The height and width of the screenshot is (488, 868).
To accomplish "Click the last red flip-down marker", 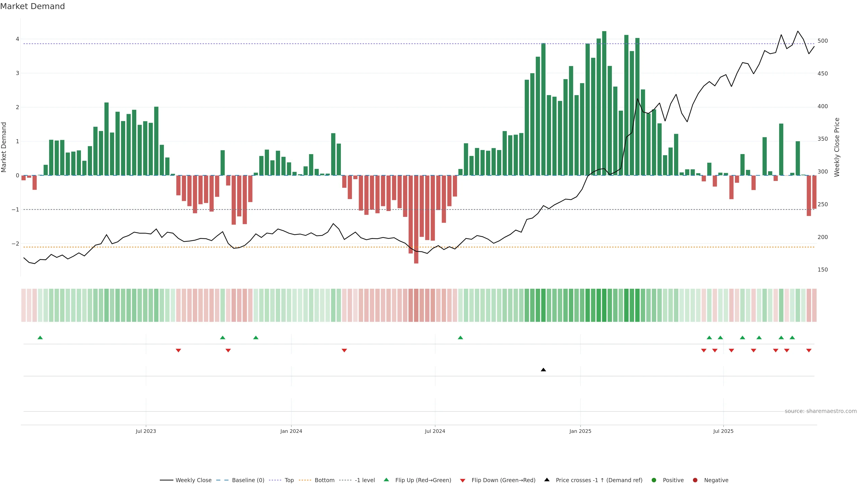I will tap(809, 350).
